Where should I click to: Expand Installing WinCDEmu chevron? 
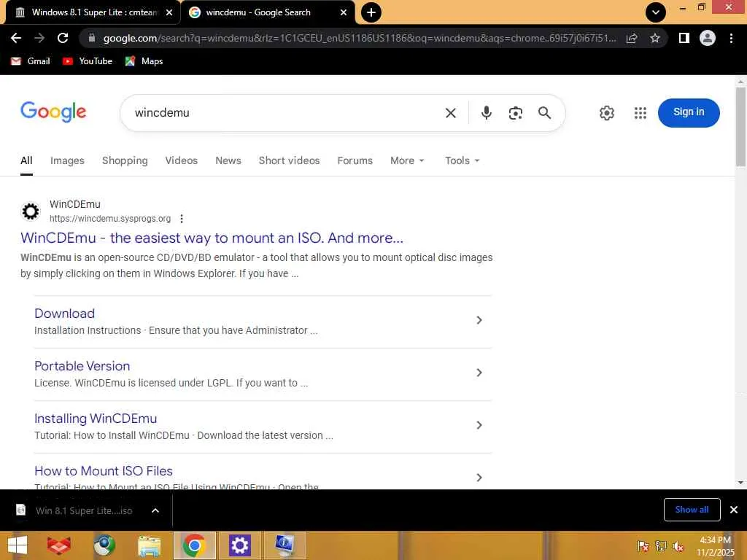point(479,425)
